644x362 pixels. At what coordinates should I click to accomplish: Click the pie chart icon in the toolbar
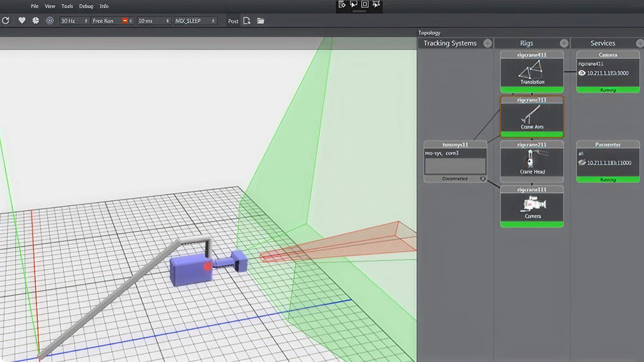click(35, 20)
